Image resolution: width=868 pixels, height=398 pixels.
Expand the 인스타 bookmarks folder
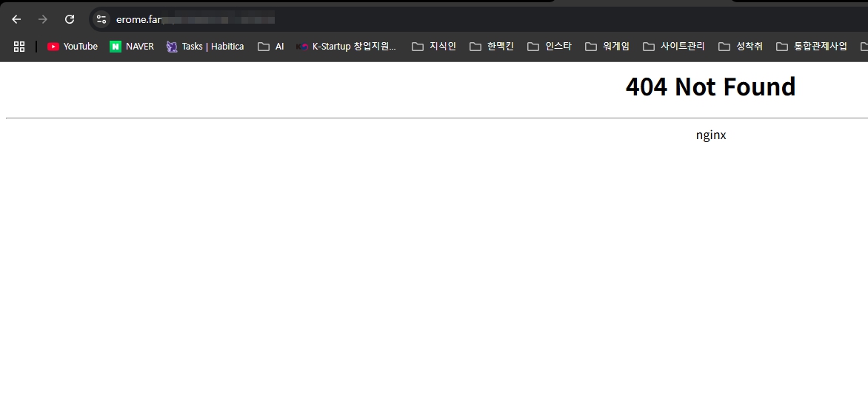click(550, 47)
